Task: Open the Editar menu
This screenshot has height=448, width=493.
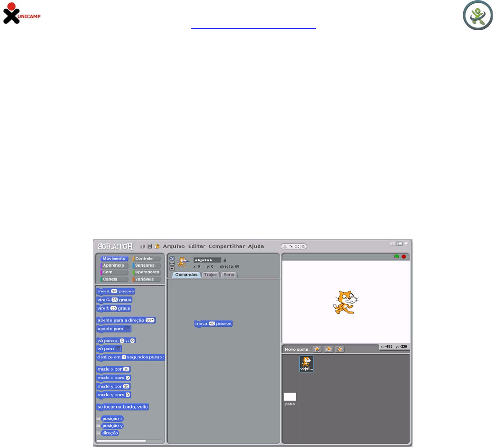Action: tap(197, 247)
